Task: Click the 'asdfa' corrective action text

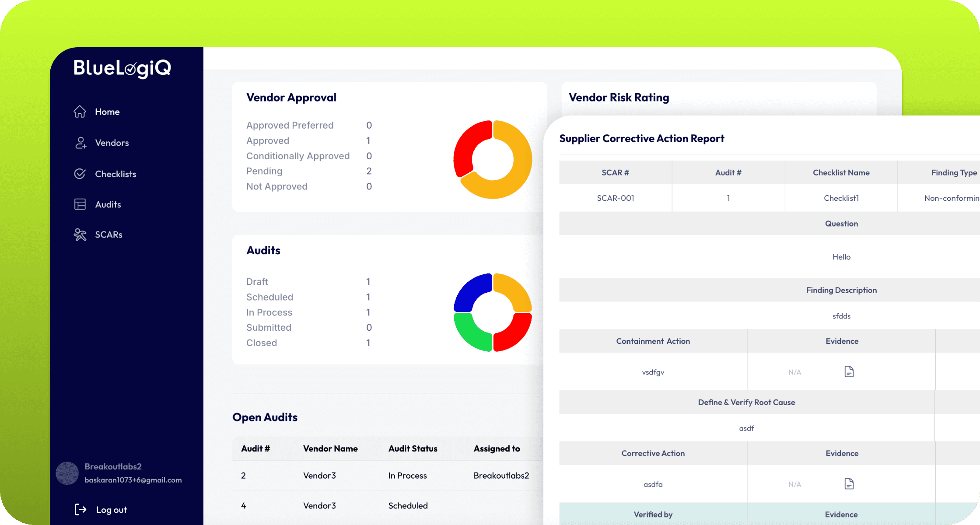Action: pos(653,484)
